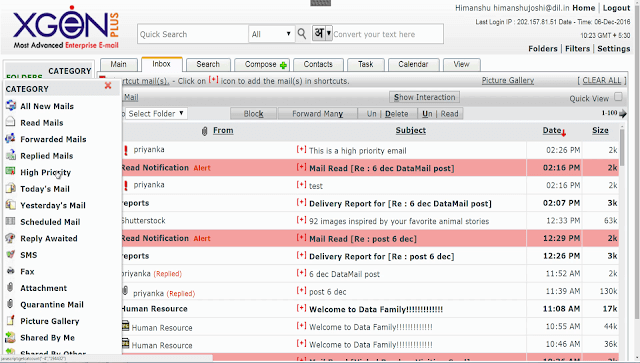Click the SMS category icon
This screenshot has width=640, height=363.
coord(11,254)
